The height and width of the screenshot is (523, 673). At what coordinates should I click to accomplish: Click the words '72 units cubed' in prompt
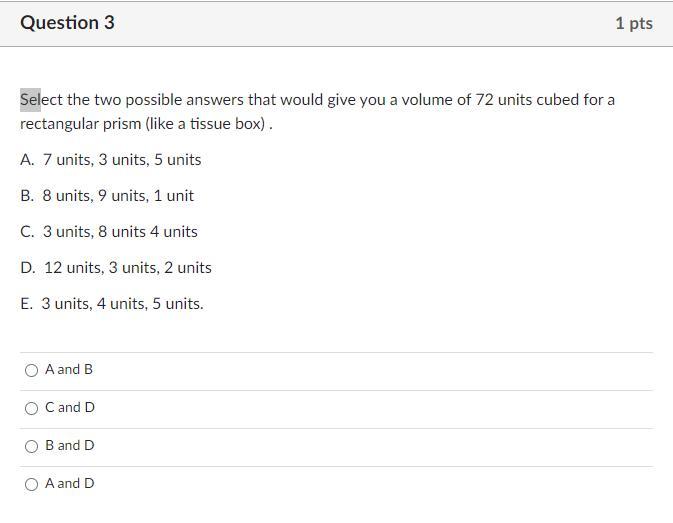[527, 100]
